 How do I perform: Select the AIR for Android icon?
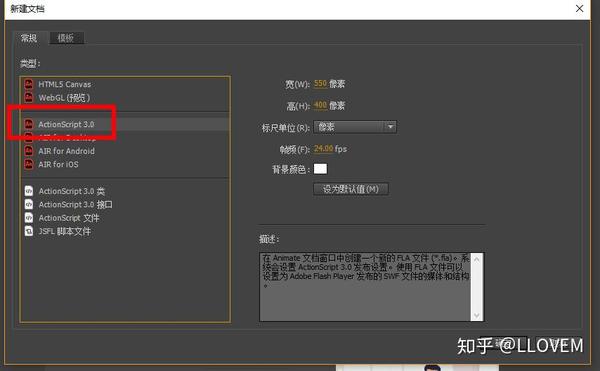tap(29, 151)
